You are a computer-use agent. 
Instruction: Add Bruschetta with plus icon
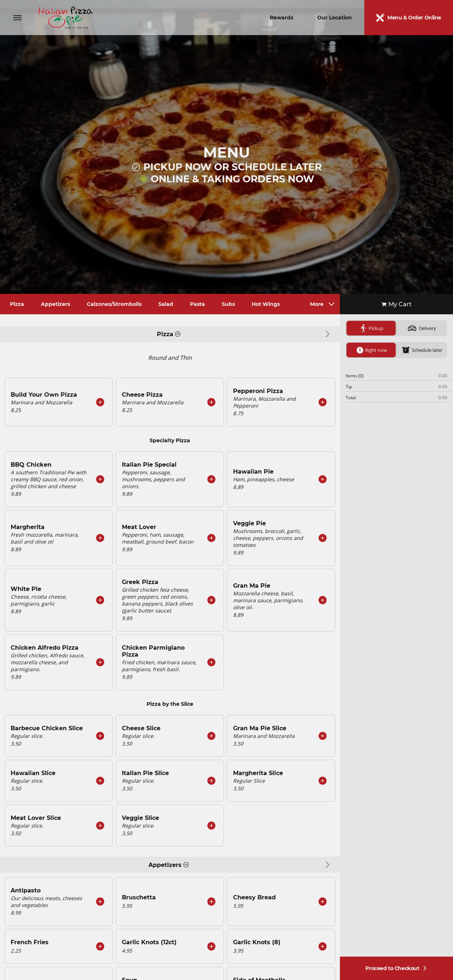click(x=211, y=902)
